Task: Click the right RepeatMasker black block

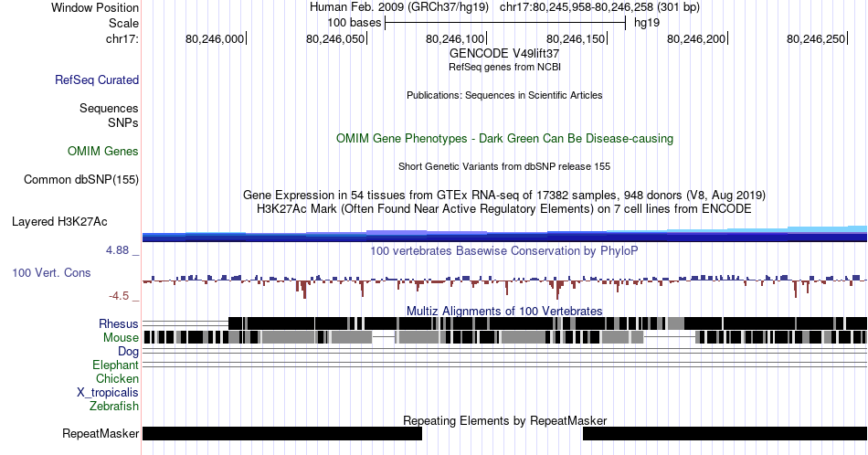Action: coord(725,433)
